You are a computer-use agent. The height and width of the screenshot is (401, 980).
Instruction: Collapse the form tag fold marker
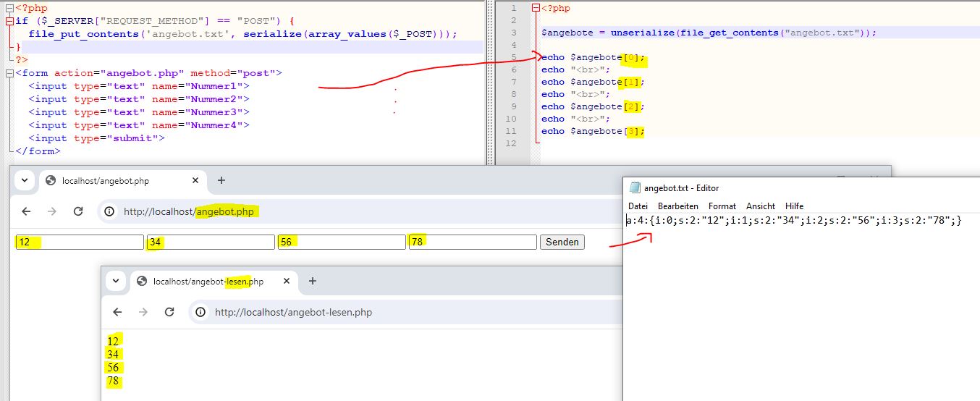pos(9,73)
